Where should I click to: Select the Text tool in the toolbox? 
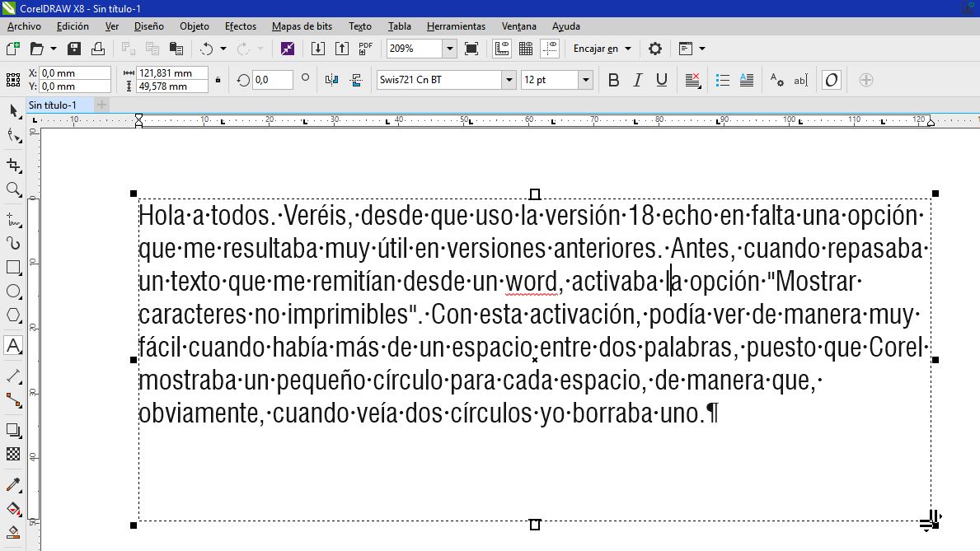pyautogui.click(x=13, y=346)
